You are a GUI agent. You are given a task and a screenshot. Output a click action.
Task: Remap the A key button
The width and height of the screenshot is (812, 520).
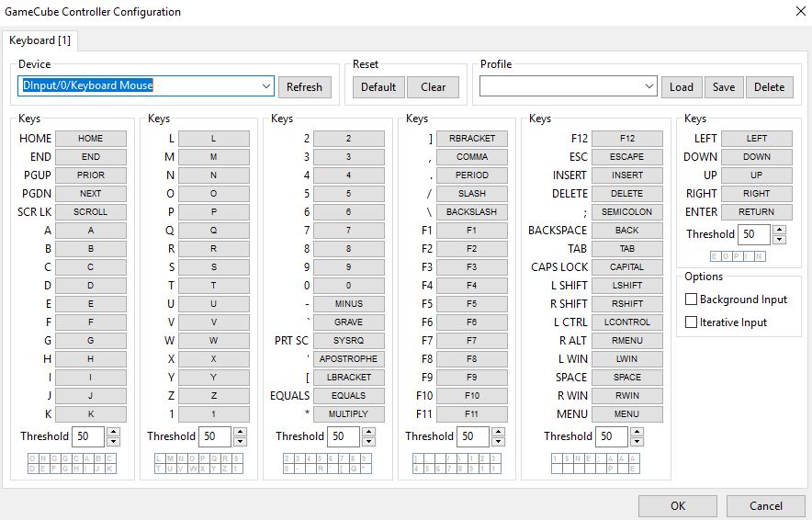tap(91, 230)
